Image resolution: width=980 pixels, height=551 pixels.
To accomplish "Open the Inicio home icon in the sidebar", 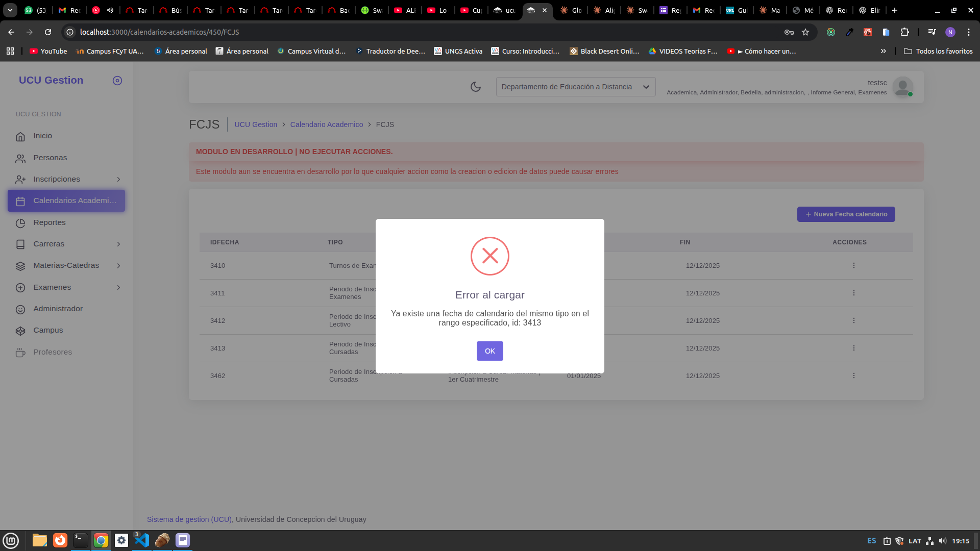I will [x=20, y=136].
